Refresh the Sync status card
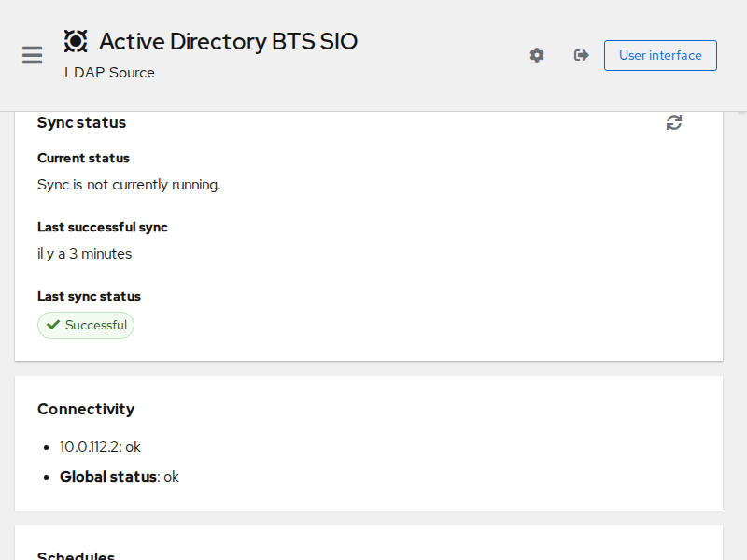The image size is (747, 560). click(x=674, y=122)
